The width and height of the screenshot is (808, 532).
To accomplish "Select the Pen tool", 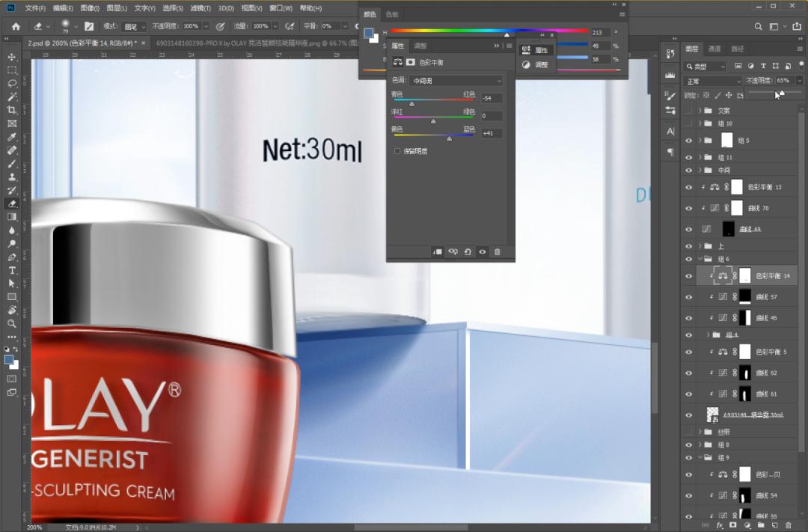I will coord(12,257).
